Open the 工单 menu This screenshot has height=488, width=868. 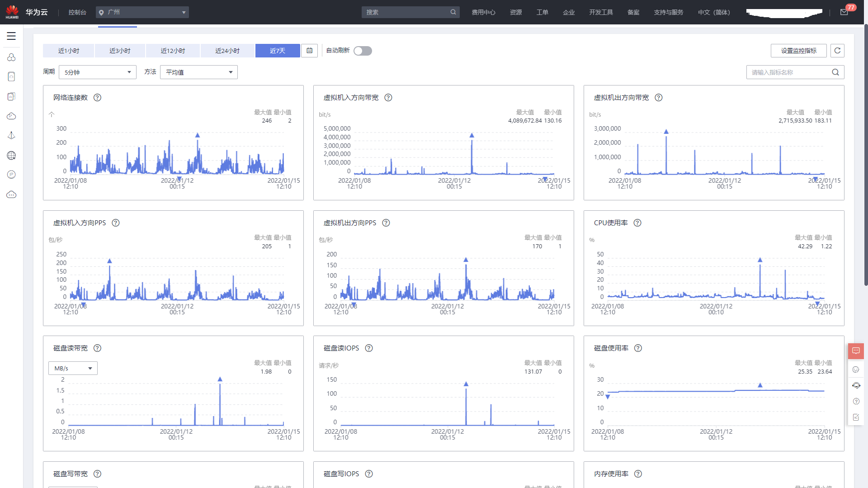(542, 12)
